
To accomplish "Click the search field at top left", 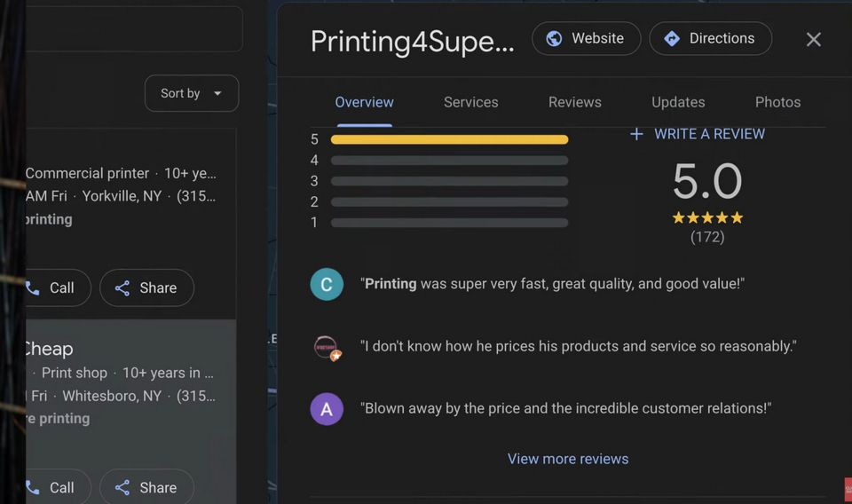I will coord(134,28).
